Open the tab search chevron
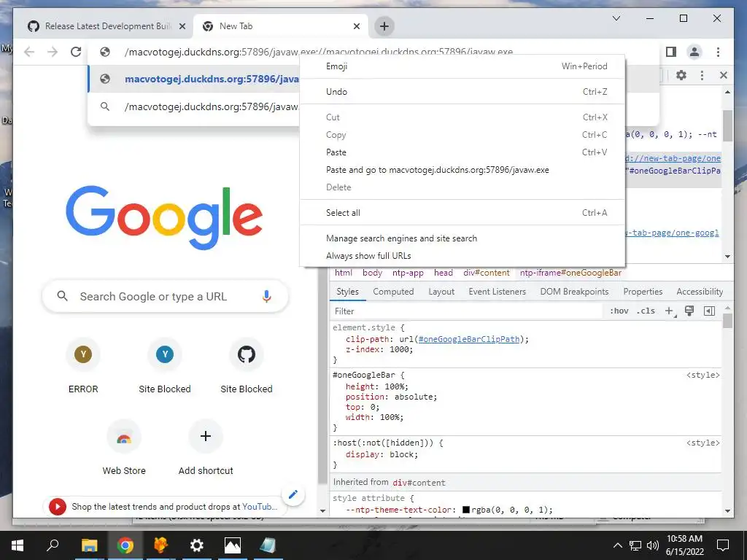The image size is (747, 560). click(x=616, y=18)
